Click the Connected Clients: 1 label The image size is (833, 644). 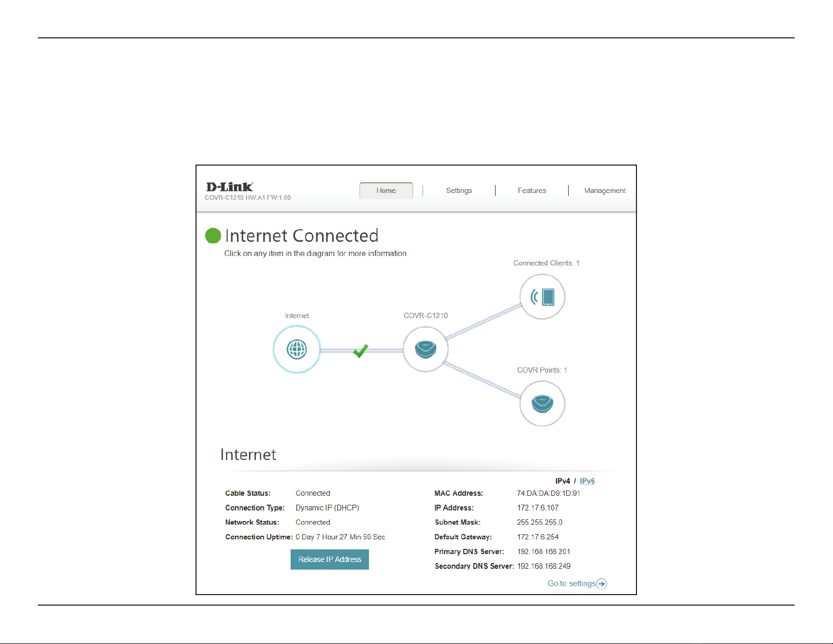click(547, 263)
